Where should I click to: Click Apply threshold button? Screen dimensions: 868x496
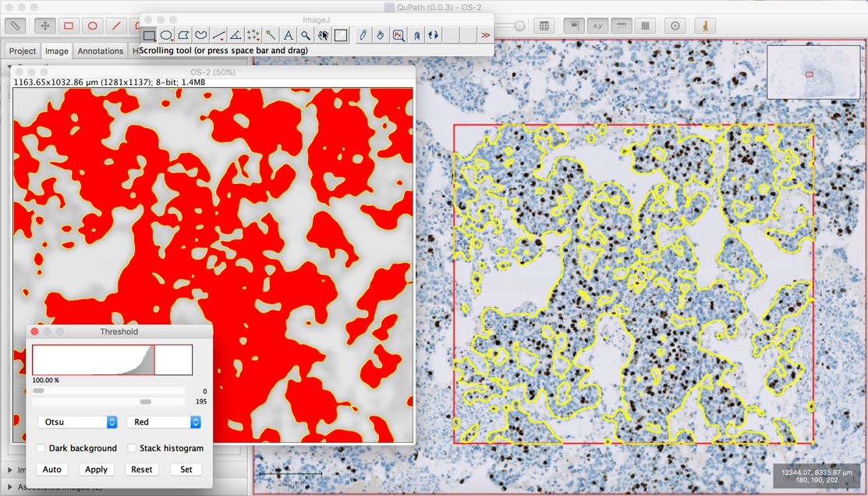(x=97, y=469)
